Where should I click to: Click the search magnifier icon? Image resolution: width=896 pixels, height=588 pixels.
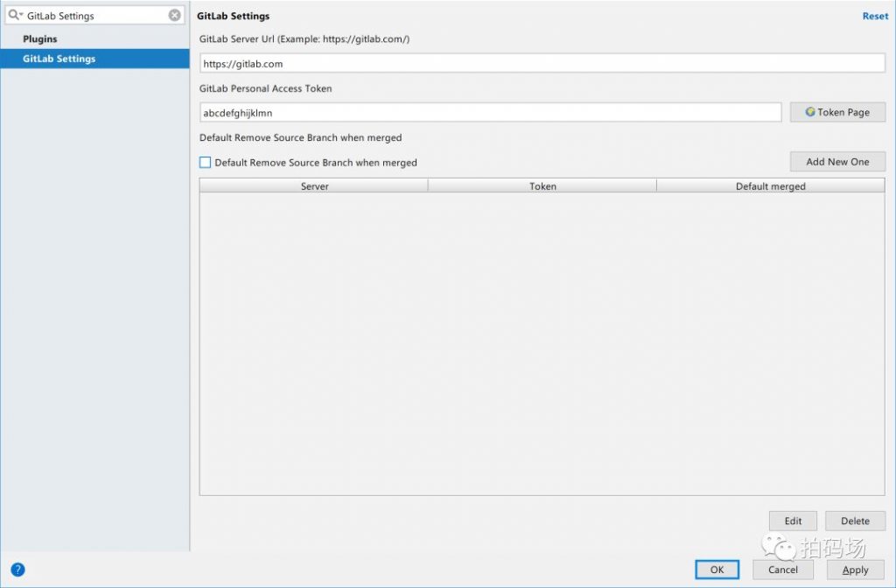click(15, 16)
